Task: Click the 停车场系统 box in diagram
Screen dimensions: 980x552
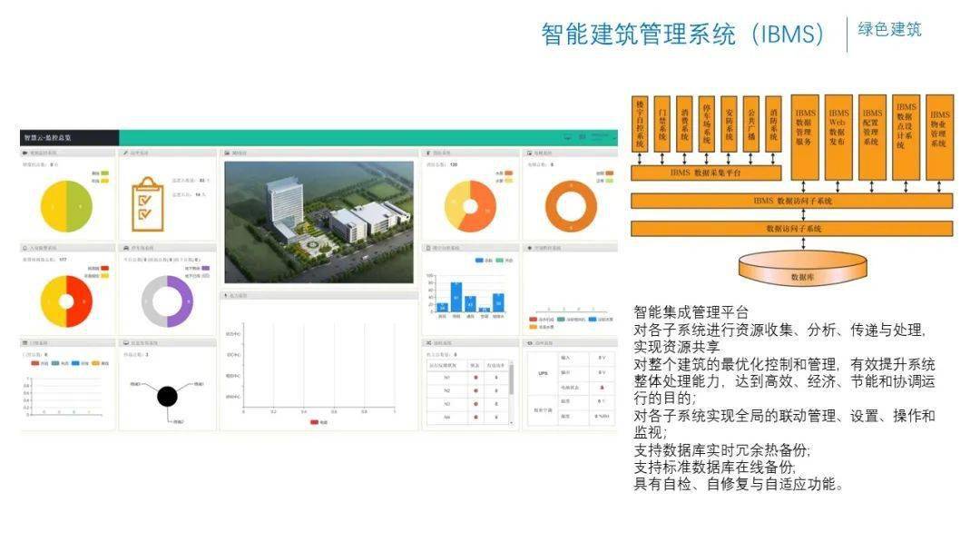Action: click(x=707, y=123)
